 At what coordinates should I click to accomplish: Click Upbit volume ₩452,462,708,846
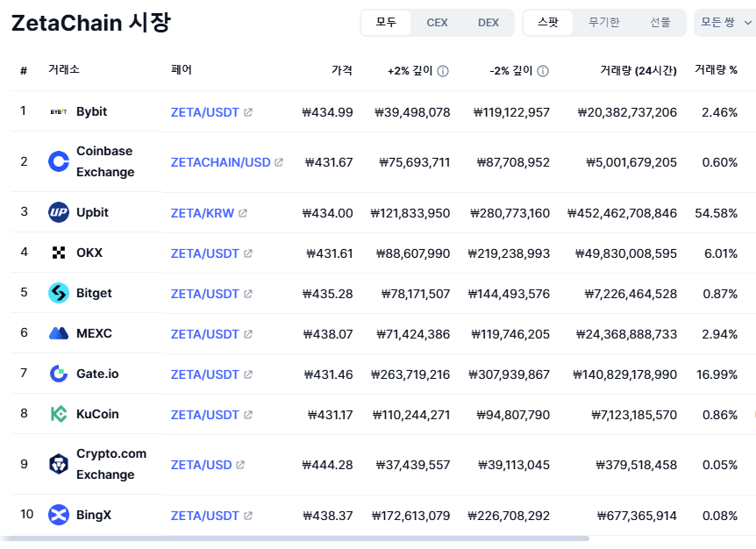pos(622,213)
